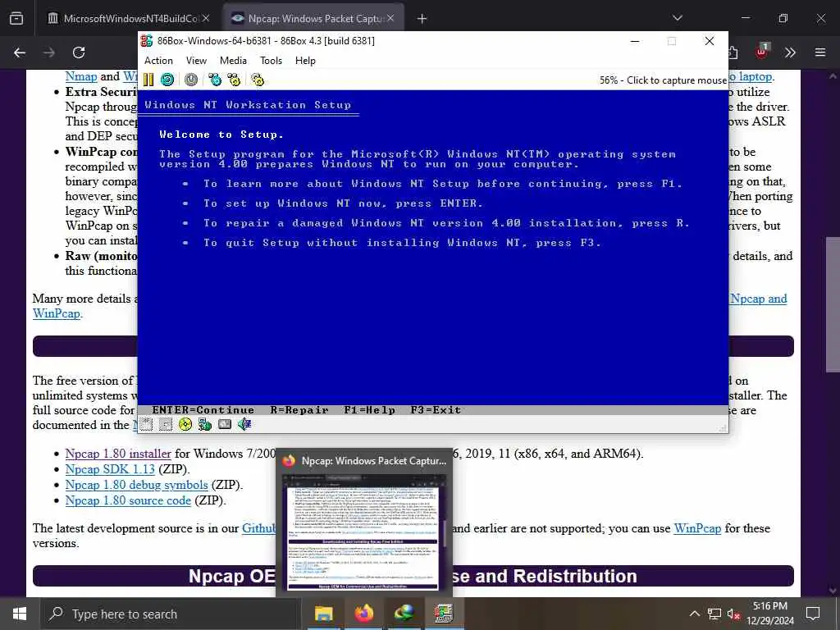Open the Npcap 1.80 installer link
840x630 pixels.
[118, 454]
